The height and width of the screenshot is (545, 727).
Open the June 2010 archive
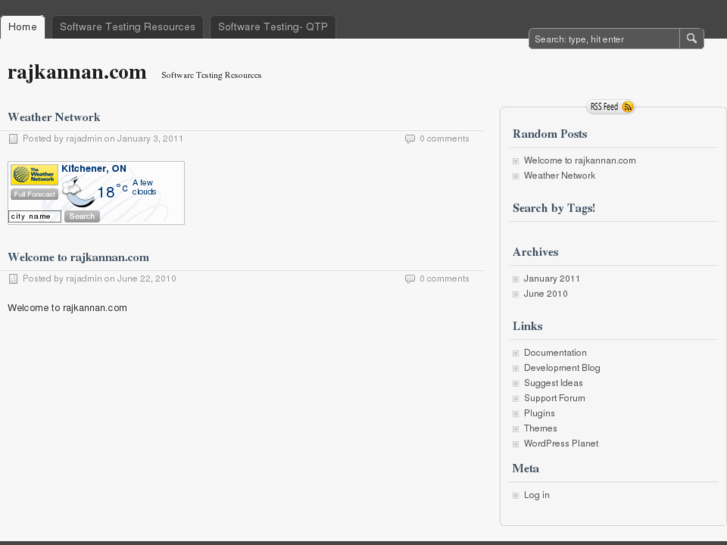(546, 294)
